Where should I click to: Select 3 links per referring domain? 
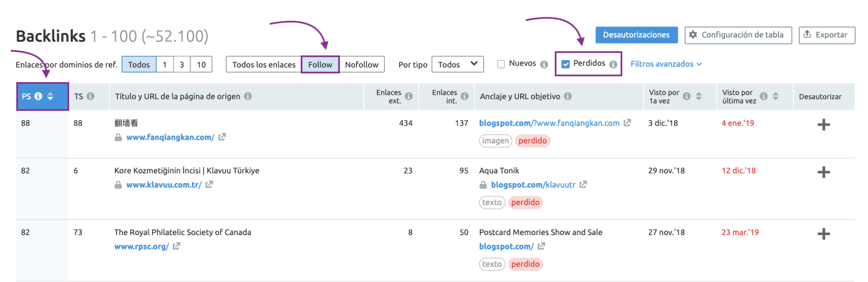[182, 64]
